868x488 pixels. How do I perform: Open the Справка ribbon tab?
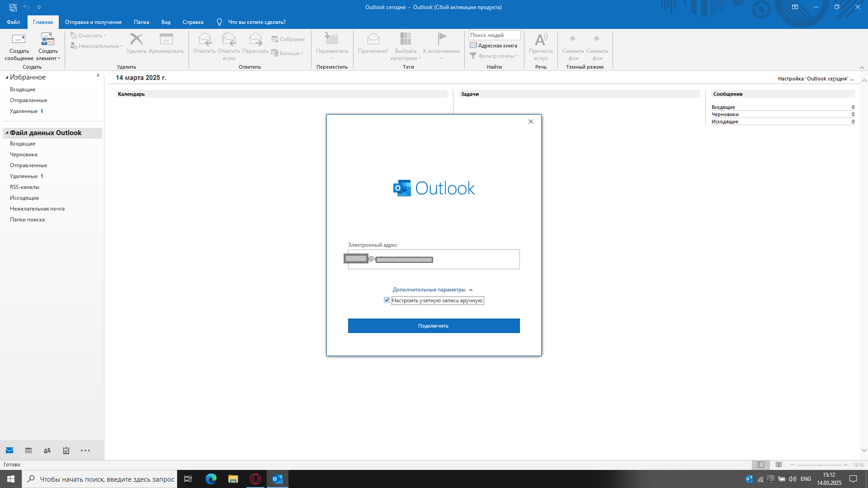193,22
